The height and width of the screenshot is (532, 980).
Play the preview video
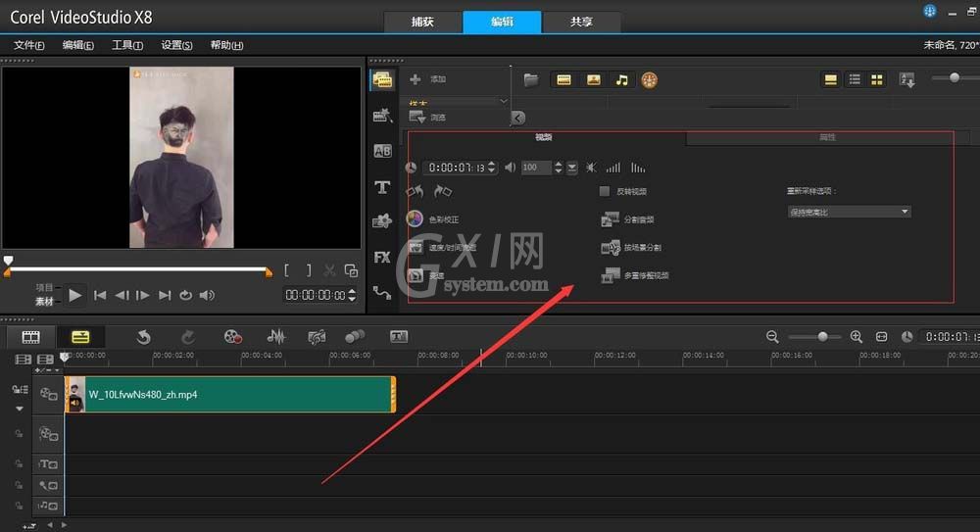(x=75, y=295)
